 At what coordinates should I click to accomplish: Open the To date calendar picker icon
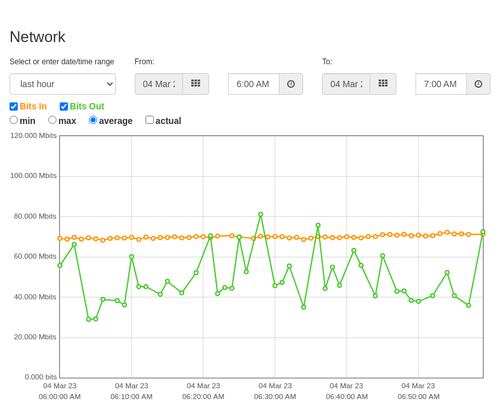pos(383,84)
